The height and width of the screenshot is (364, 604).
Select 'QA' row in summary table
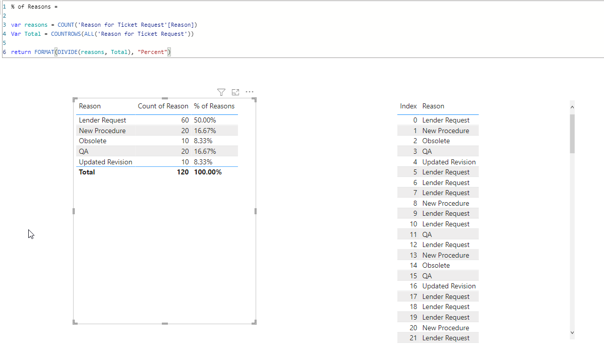(157, 151)
